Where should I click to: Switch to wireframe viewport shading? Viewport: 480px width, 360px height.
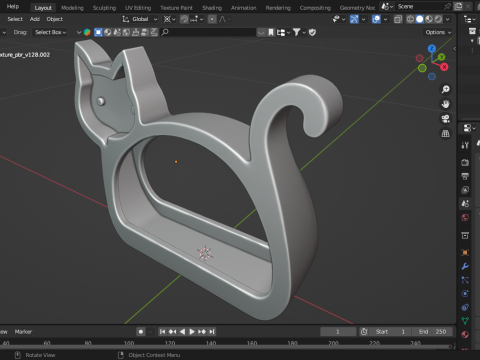[x=410, y=19]
